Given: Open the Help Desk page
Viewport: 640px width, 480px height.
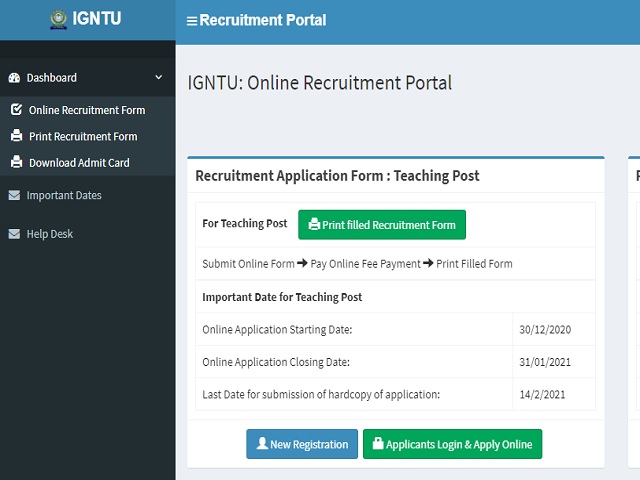Looking at the screenshot, I should [x=87, y=234].
